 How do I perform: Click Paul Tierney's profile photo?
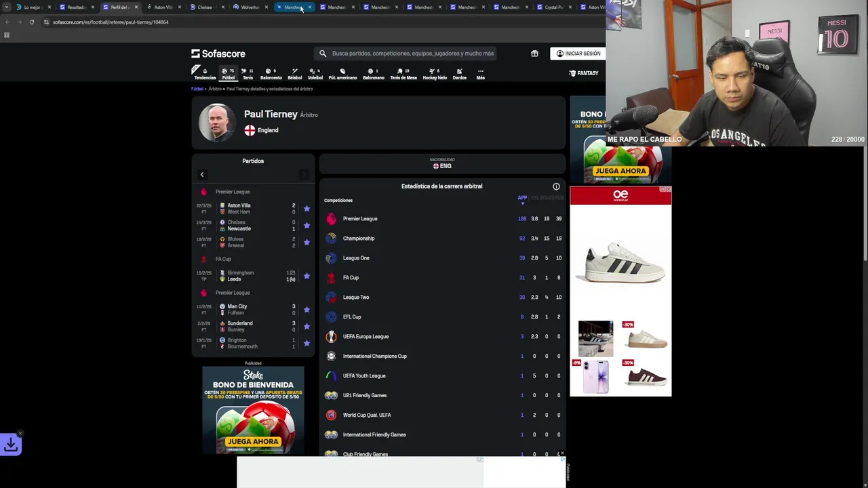pos(217,122)
